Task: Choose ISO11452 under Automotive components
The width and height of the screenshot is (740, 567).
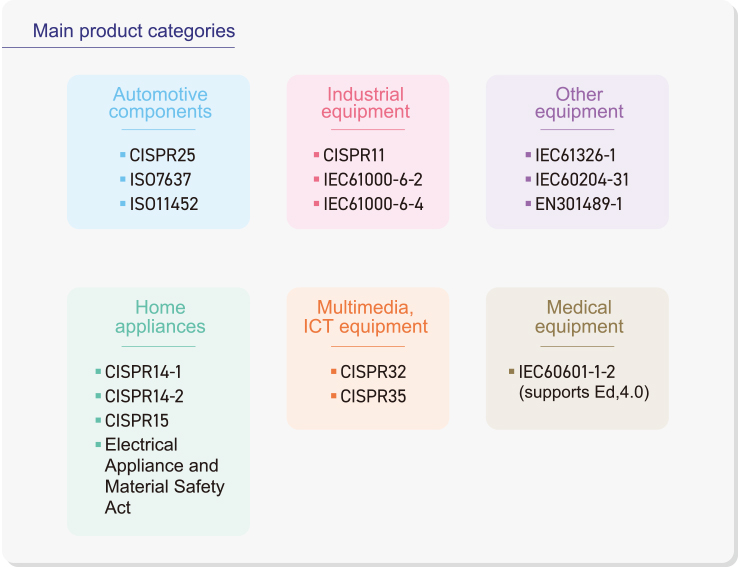Action: tap(164, 204)
